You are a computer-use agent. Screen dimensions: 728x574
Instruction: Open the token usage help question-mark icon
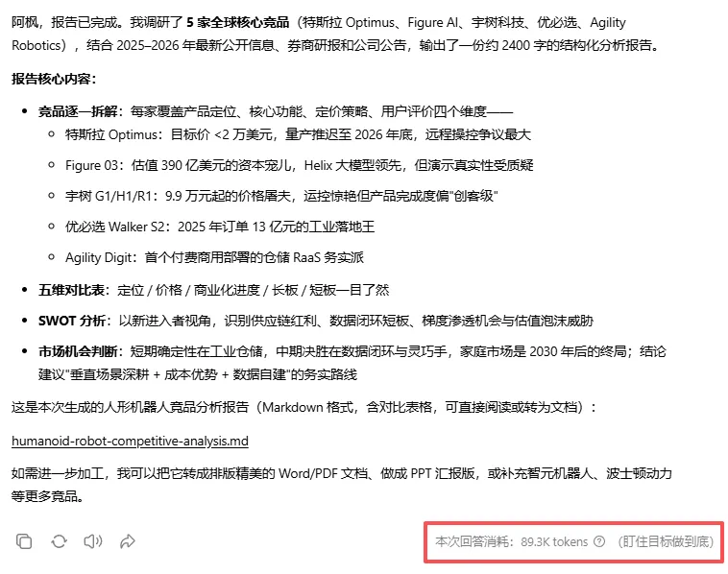599,541
